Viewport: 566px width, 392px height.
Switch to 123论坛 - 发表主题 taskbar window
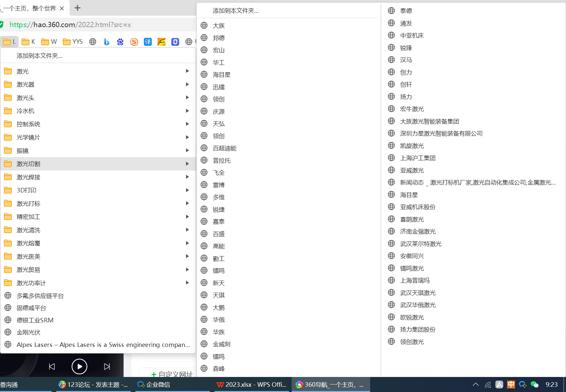[93, 384]
